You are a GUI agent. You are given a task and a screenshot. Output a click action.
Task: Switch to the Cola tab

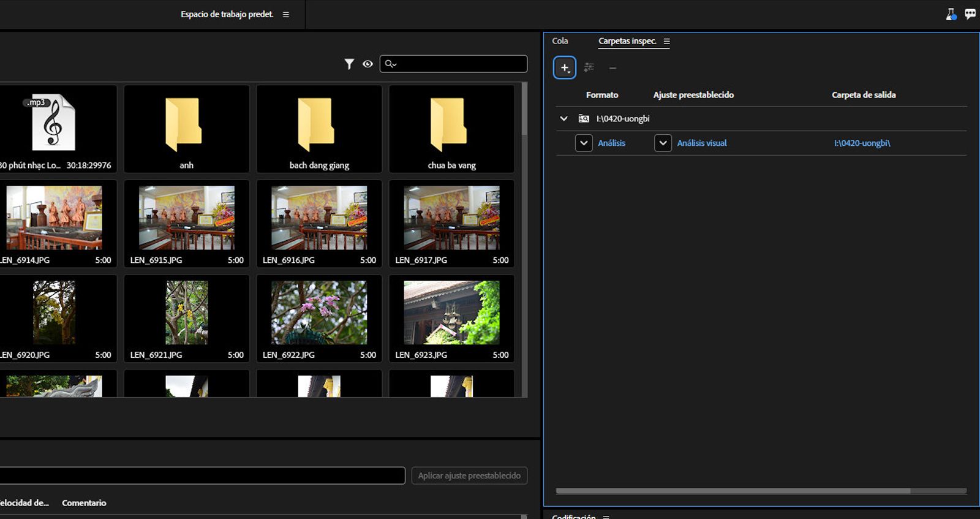click(560, 41)
